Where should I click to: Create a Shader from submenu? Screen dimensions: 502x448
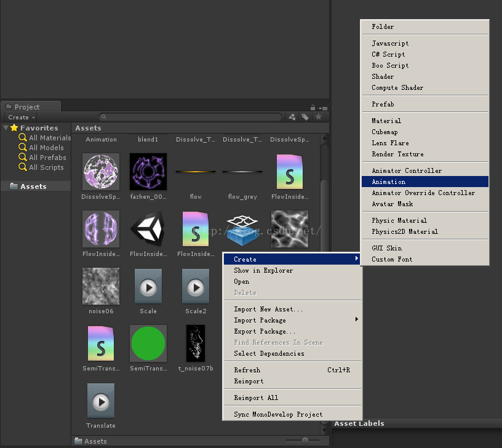425,76
